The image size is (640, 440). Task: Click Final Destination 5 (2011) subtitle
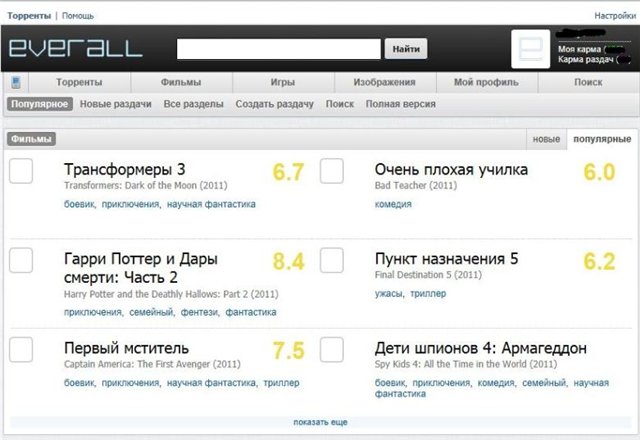pyautogui.click(x=428, y=275)
